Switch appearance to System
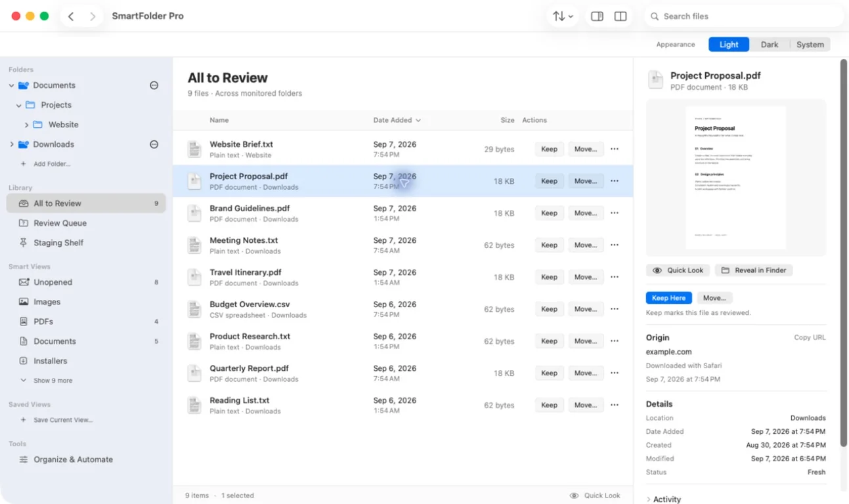849x504 pixels. point(810,45)
